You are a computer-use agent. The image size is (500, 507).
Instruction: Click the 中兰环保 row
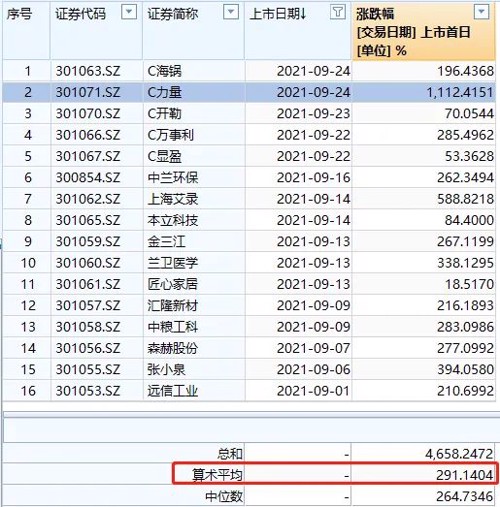click(x=248, y=177)
